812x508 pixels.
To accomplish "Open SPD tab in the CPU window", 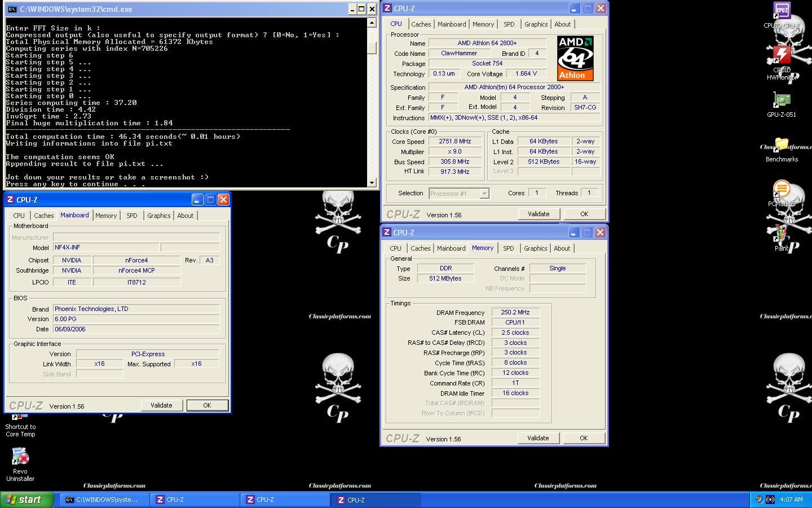I will [x=509, y=24].
